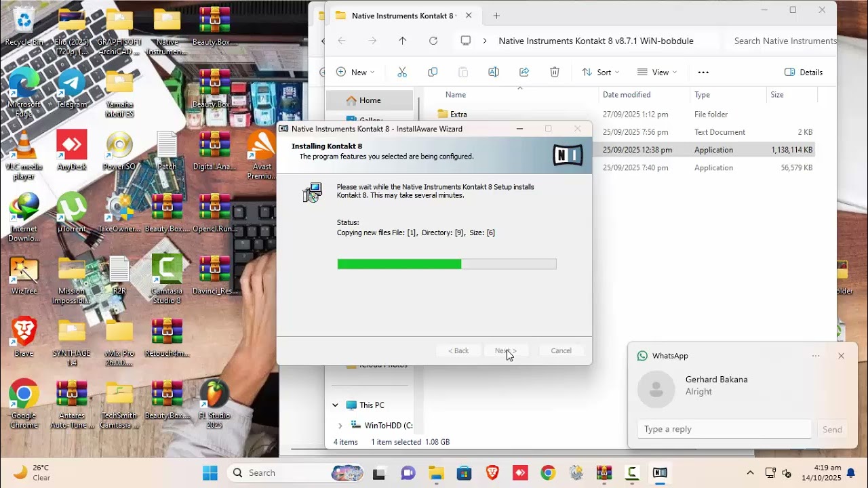Cancel the Kontakt 8 installation

[561, 350]
